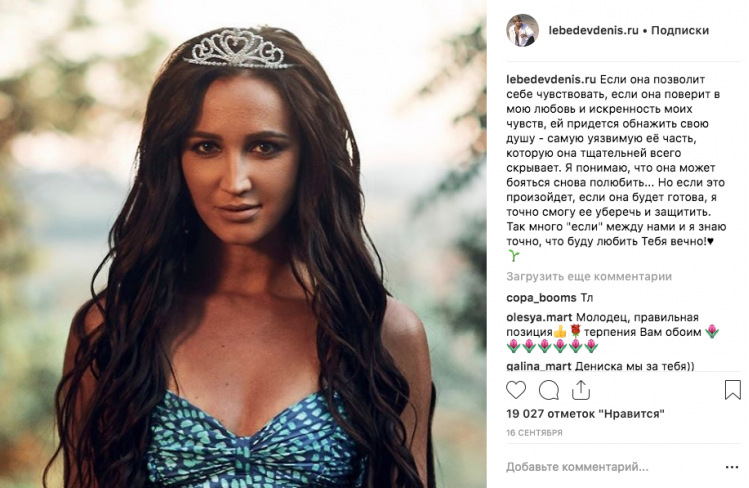Go to the galina_mart commenter profile
Image resolution: width=749 pixels, height=488 pixels.
pos(539,366)
